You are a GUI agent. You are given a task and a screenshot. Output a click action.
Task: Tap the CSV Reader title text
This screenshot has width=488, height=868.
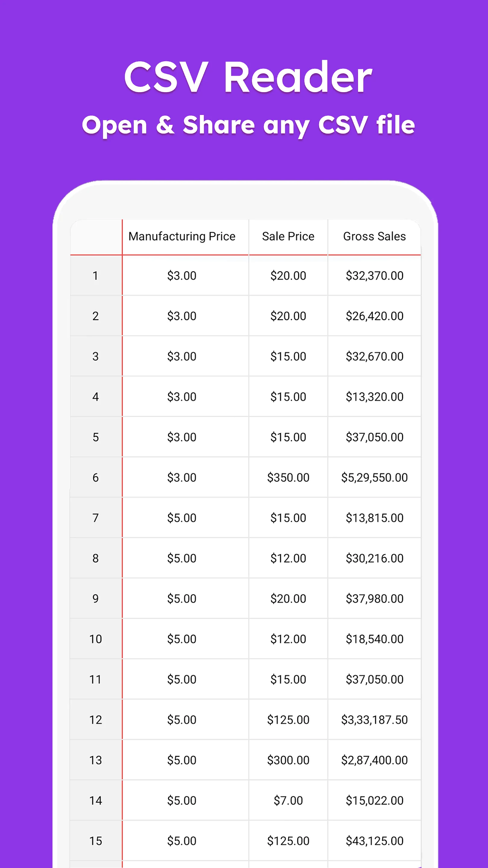[248, 77]
